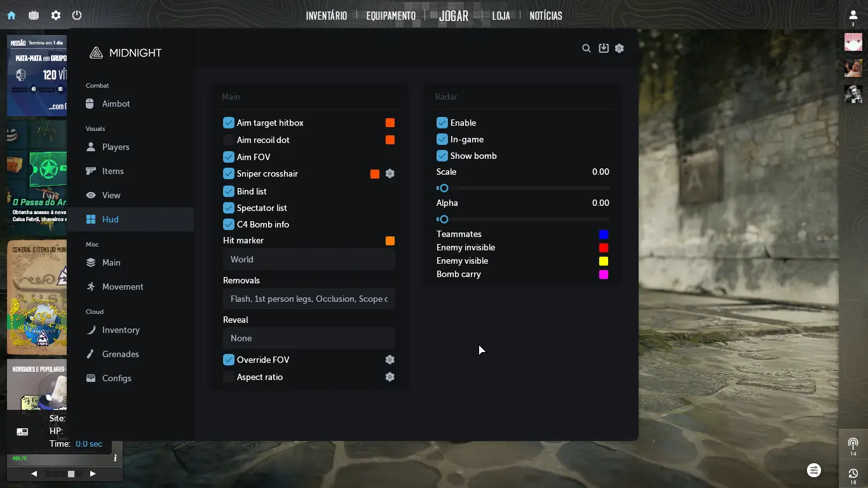Enable the Aim recoil dot checkbox
This screenshot has width=868, height=488.
pos(229,140)
